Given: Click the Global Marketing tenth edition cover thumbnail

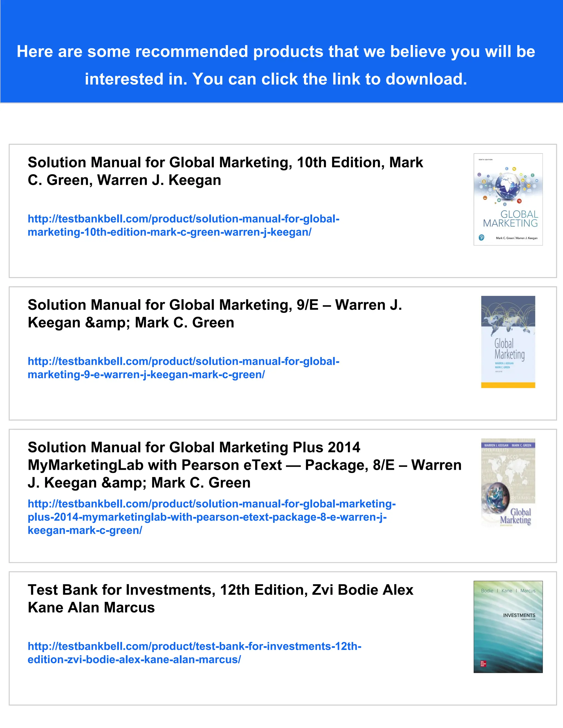Looking at the screenshot, I should [508, 199].
